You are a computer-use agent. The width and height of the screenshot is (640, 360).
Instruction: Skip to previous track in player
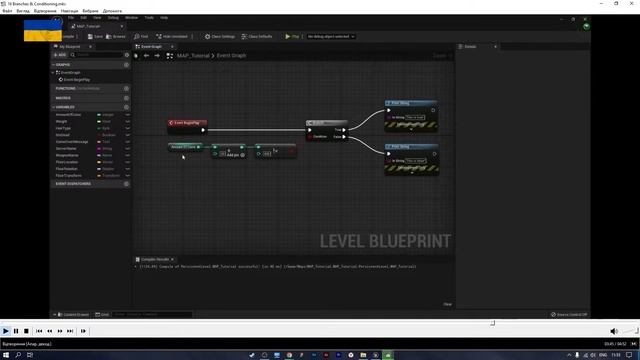pyautogui.click(x=39, y=331)
